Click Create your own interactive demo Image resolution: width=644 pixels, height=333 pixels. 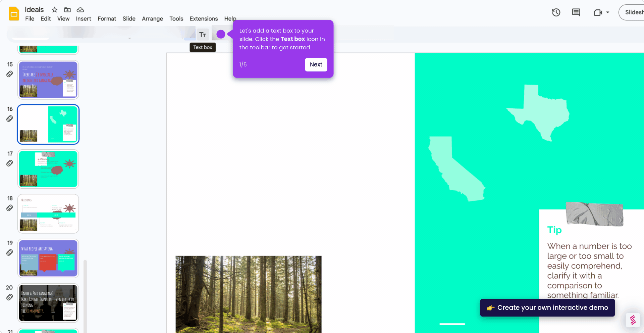pyautogui.click(x=547, y=307)
